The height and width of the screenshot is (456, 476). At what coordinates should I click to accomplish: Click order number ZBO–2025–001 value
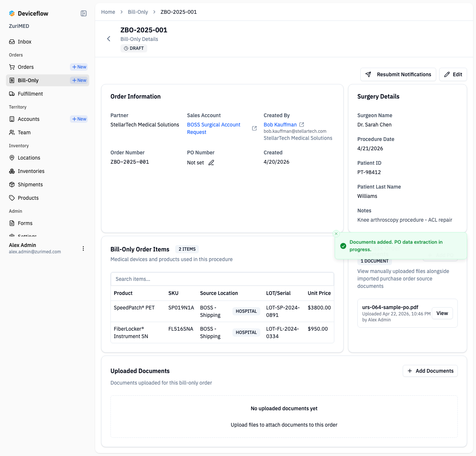click(x=130, y=162)
